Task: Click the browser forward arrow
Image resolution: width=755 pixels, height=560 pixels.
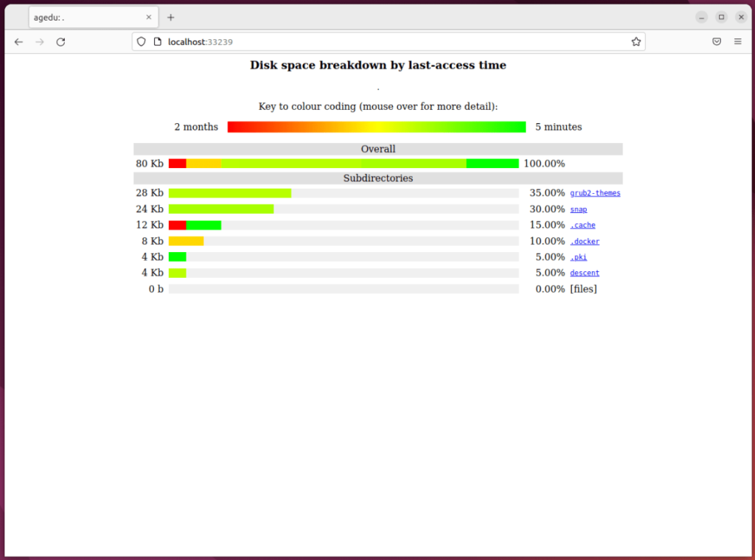Action: pos(39,41)
